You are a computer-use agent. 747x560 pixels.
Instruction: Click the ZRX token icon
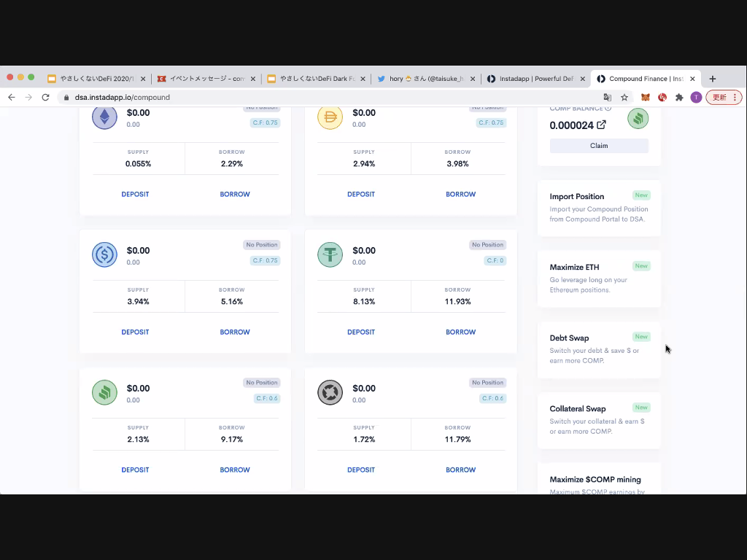[x=330, y=392]
